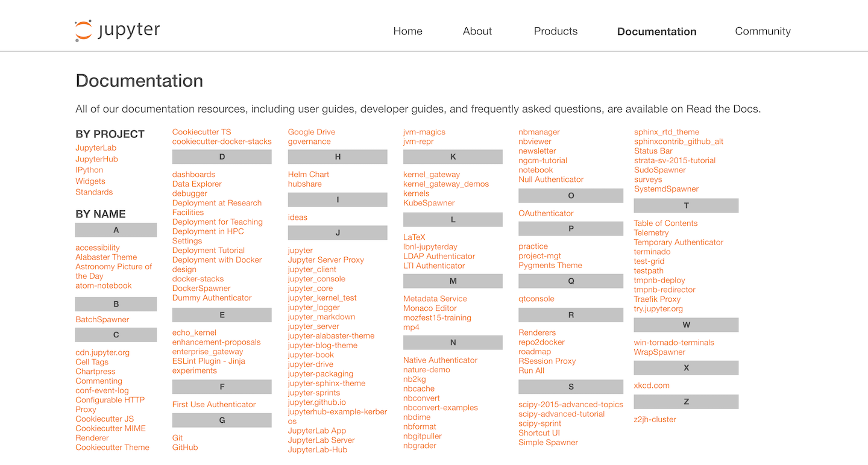This screenshot has width=868, height=465.
Task: Click enterprise_gateway link
Action: [x=208, y=352]
